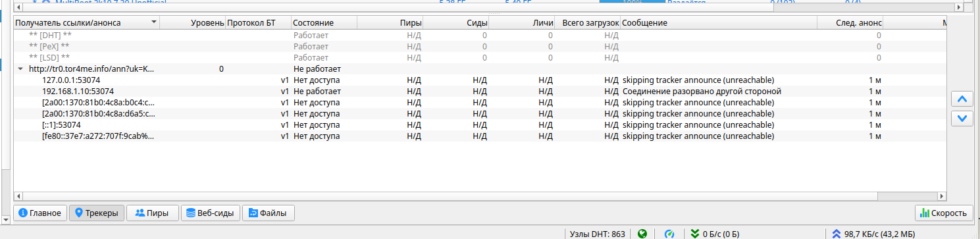Sort by the Протокол БТ column header
The height and width of the screenshot is (239, 980).
[258, 23]
